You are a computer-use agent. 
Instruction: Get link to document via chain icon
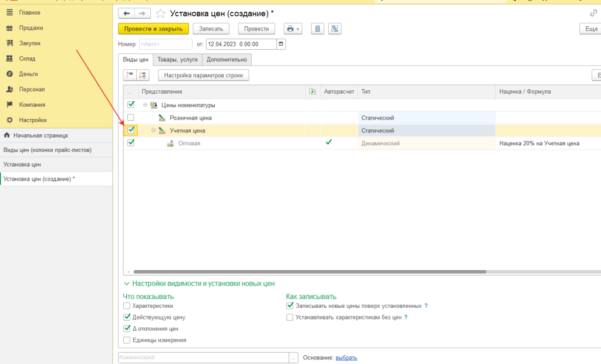pyautogui.click(x=593, y=13)
